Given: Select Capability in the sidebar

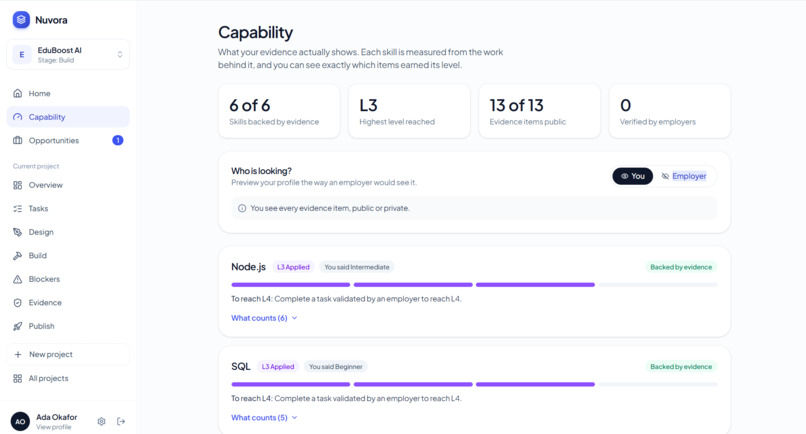Looking at the screenshot, I should [x=68, y=117].
